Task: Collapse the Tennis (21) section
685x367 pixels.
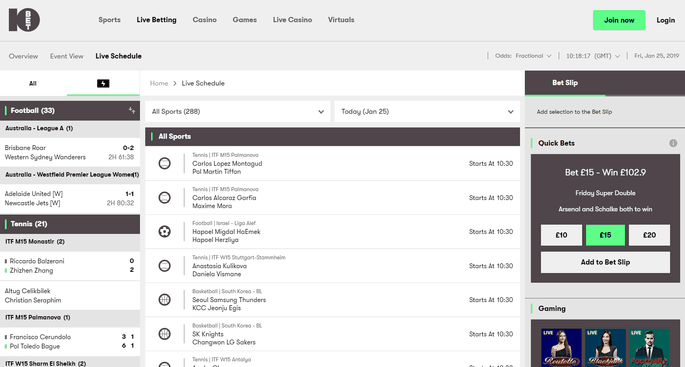Action: (x=70, y=224)
